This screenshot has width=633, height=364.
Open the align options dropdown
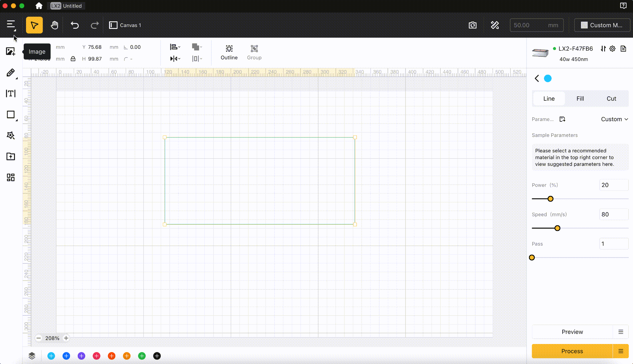pos(175,47)
